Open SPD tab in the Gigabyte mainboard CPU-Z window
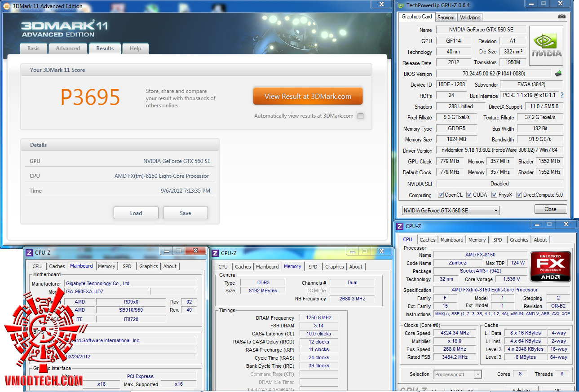Viewport: 579px width, 392px height. tap(127, 266)
